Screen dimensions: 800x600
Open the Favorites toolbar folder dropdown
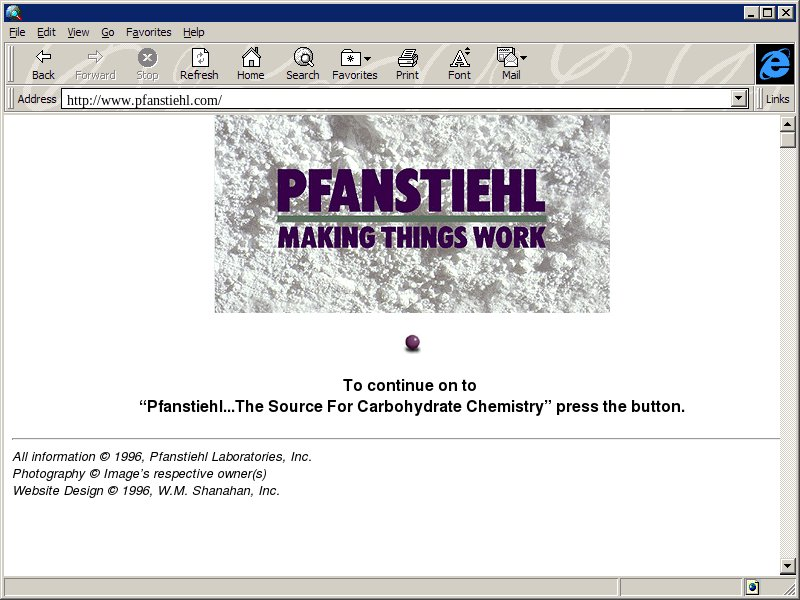(355, 63)
